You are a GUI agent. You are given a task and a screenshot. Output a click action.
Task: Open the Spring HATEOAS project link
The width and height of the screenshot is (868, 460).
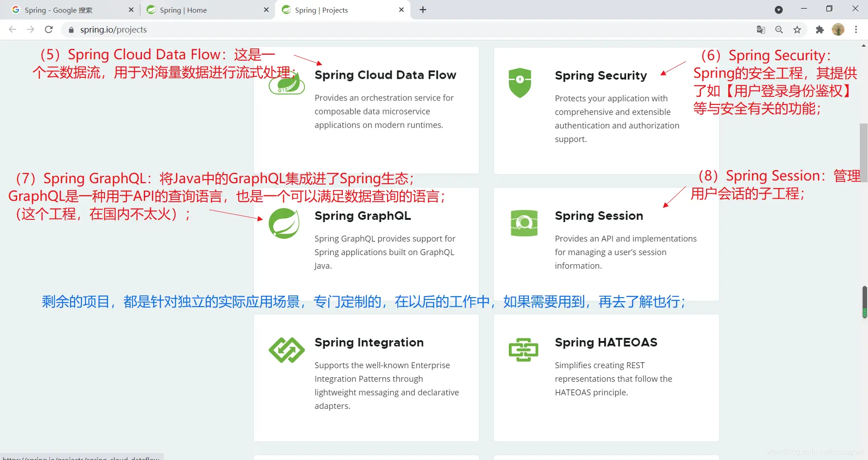606,342
